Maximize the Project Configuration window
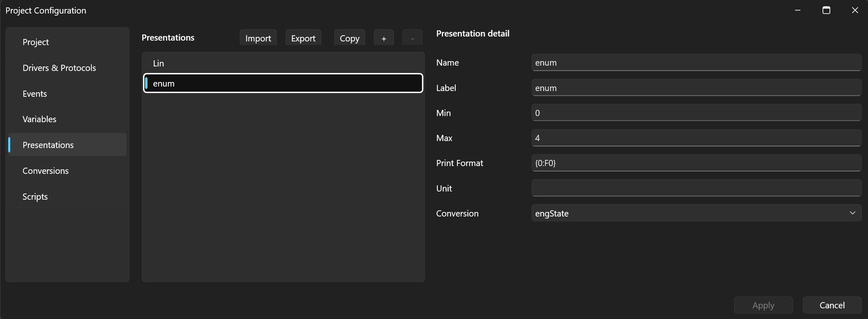Screen dimensions: 868x319 (x=826, y=10)
